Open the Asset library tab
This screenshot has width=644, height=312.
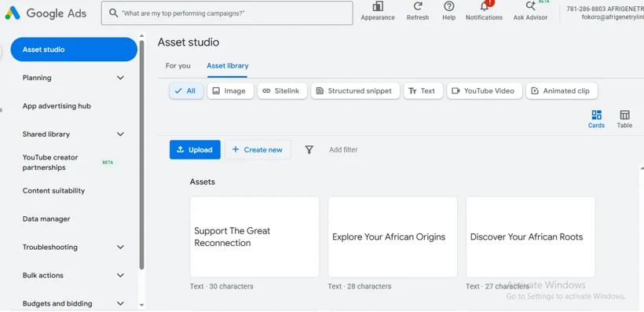click(228, 66)
